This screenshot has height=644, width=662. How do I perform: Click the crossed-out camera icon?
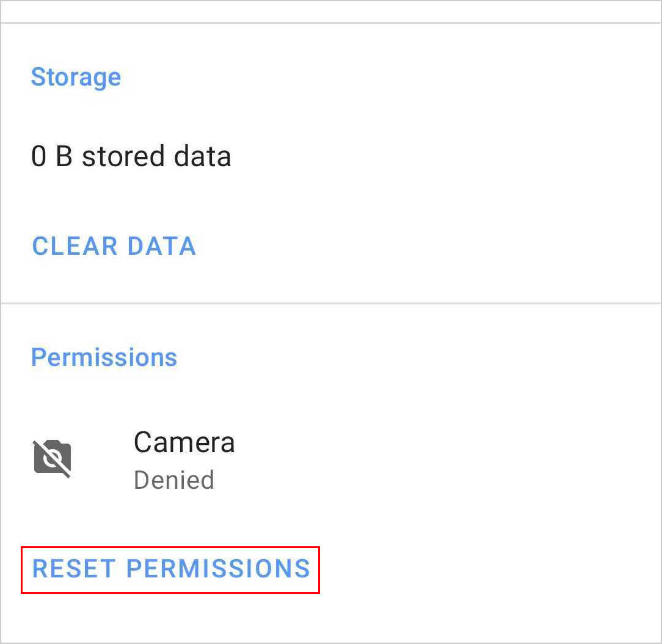pos(53,458)
